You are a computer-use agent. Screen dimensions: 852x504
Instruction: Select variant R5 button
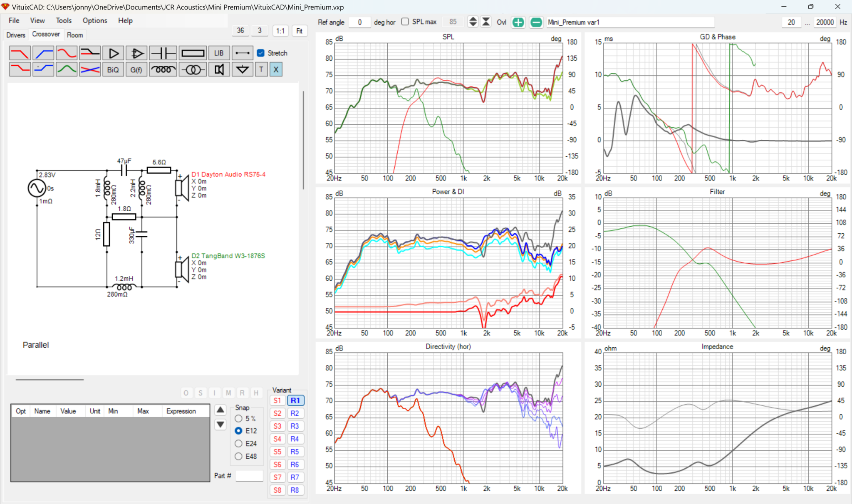295,452
